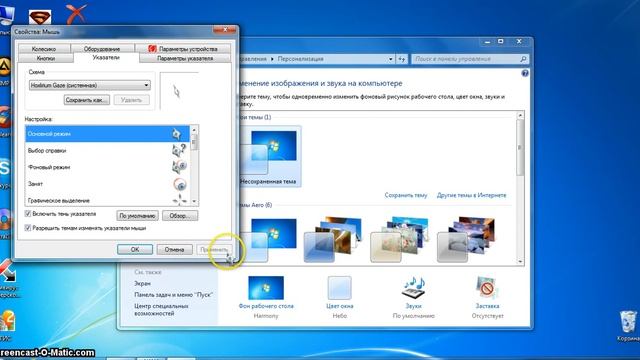Image resolution: width=640 pixels, height=360 pixels.
Task: Select Фоновый режим pointer row
Action: tap(107, 167)
